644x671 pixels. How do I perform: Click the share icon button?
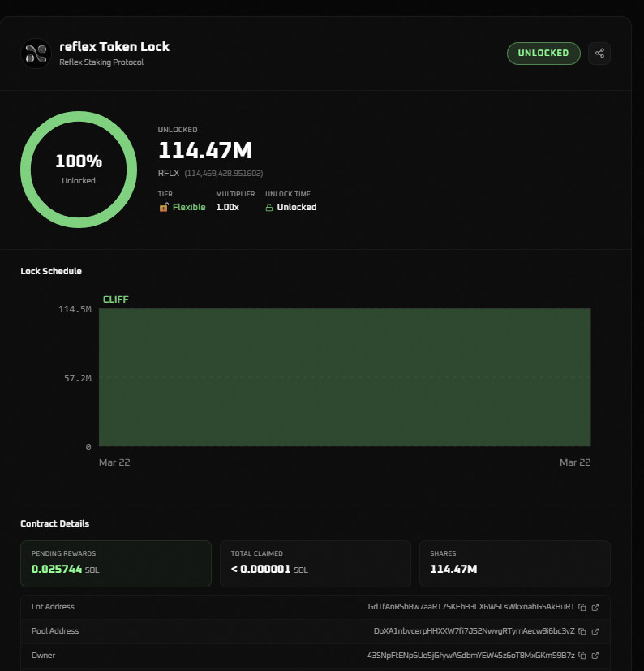(599, 53)
